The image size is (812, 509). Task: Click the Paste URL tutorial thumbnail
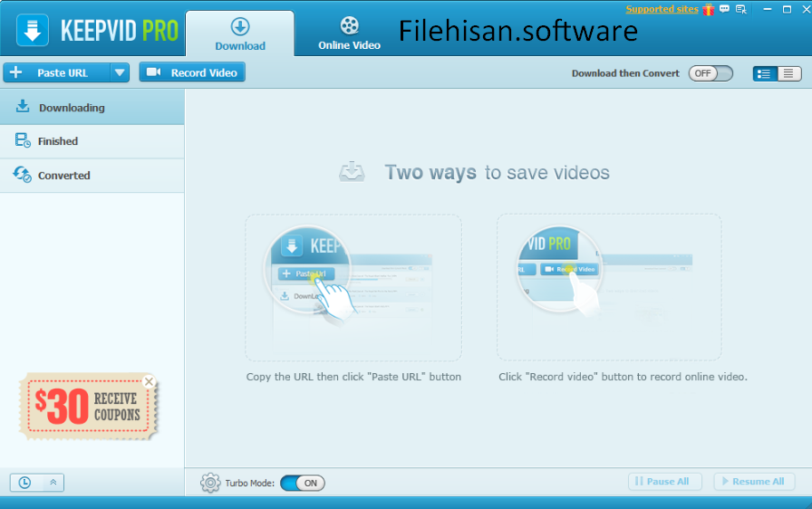click(353, 287)
